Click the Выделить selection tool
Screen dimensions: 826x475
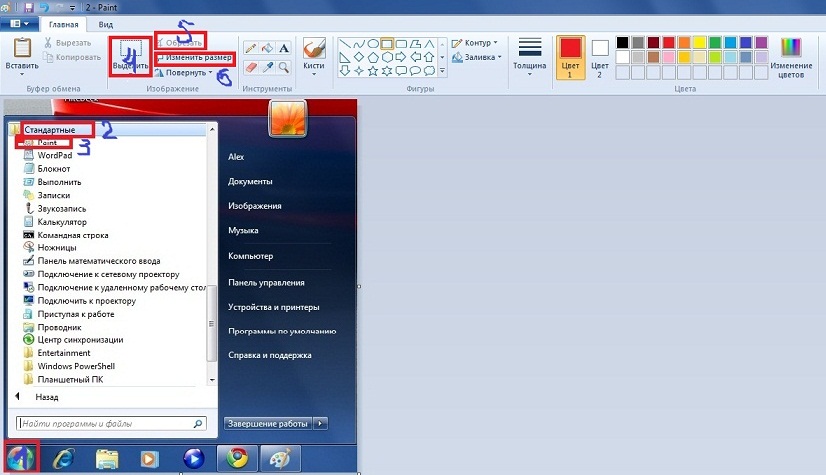[130, 56]
